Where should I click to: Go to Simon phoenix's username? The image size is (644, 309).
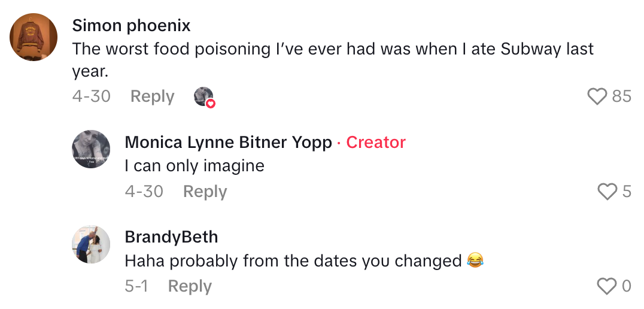[131, 26]
